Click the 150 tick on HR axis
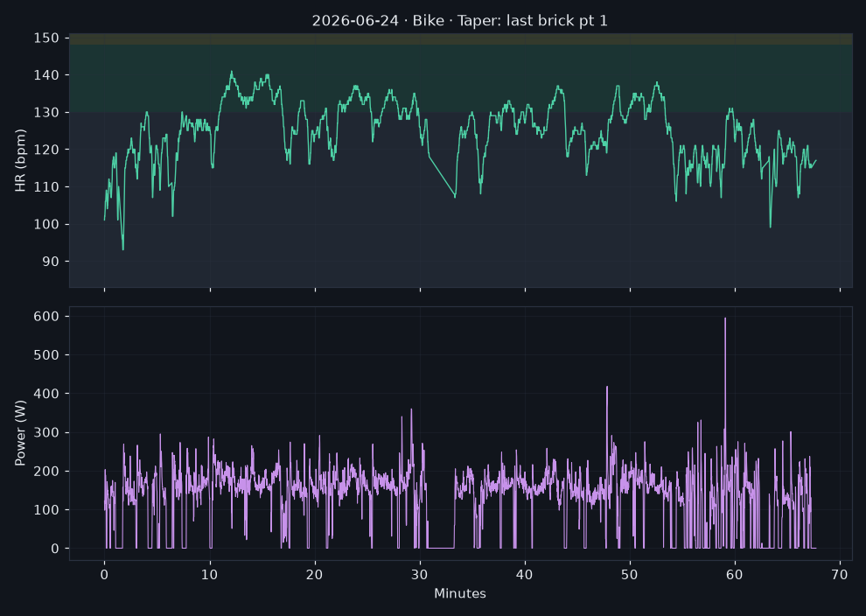The image size is (866, 616). pyautogui.click(x=46, y=38)
